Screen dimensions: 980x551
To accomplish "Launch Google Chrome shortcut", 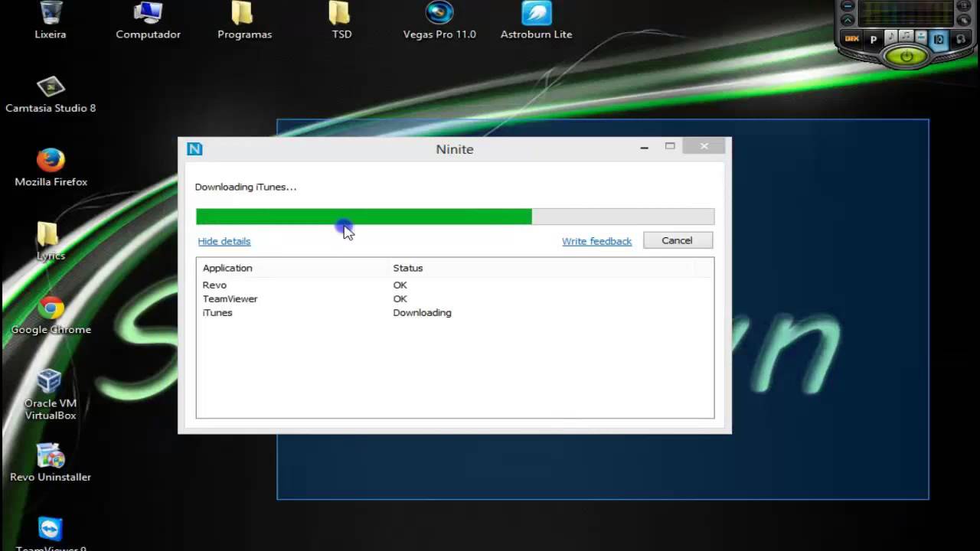I will pos(51,315).
